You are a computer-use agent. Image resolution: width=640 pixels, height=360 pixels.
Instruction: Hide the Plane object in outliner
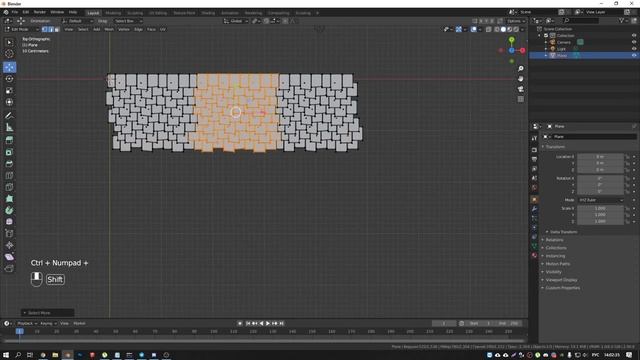pos(634,55)
